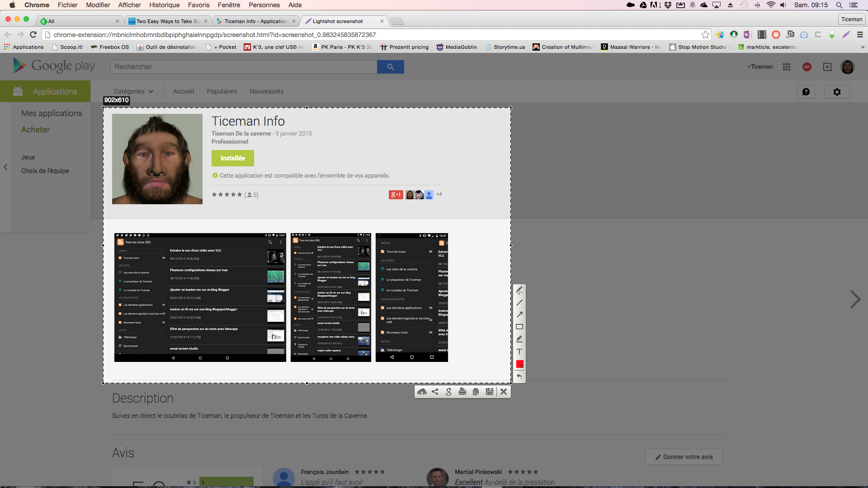
Task: Share screenshot on social networks
Action: [435, 392]
